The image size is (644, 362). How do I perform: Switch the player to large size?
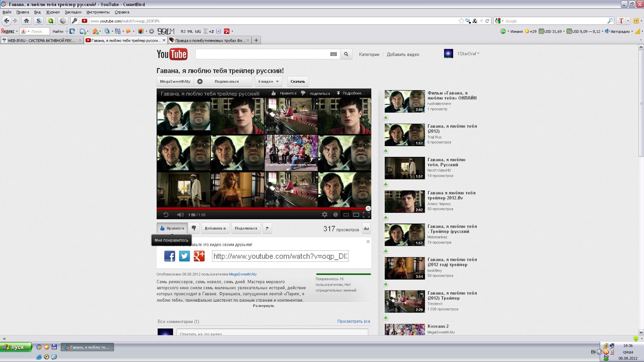[356, 215]
